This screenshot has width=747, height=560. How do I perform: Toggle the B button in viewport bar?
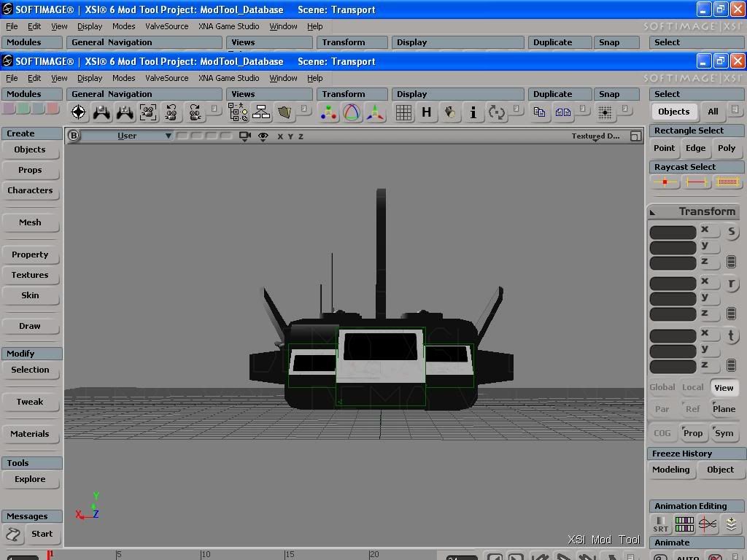pos(74,136)
